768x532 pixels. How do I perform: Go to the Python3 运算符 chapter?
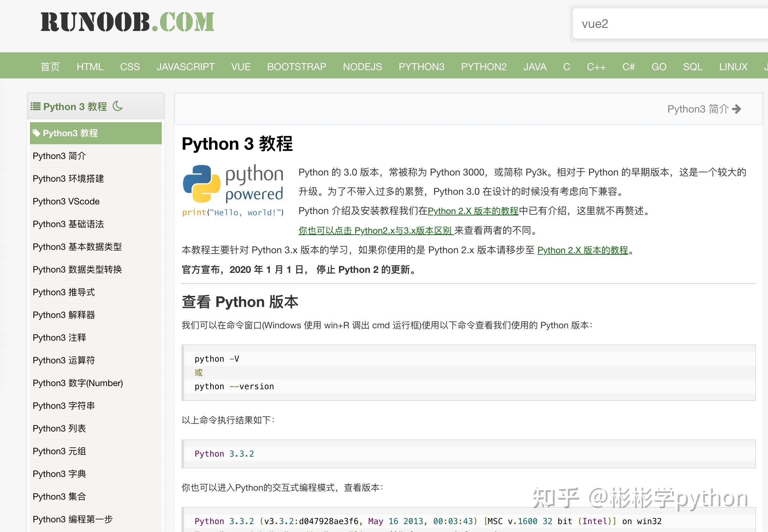tap(64, 360)
